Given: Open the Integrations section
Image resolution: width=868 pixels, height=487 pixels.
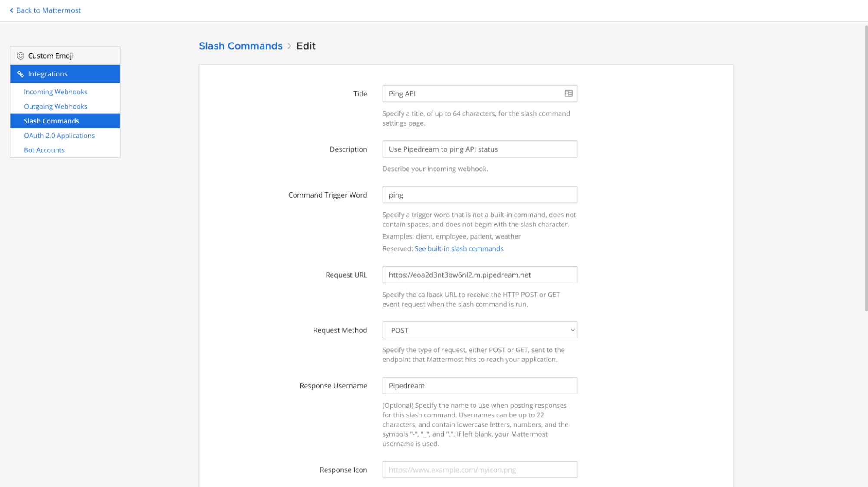Looking at the screenshot, I should point(48,74).
